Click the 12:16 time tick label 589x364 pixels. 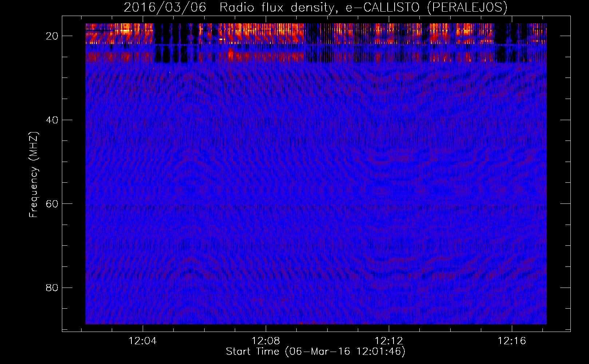click(512, 341)
